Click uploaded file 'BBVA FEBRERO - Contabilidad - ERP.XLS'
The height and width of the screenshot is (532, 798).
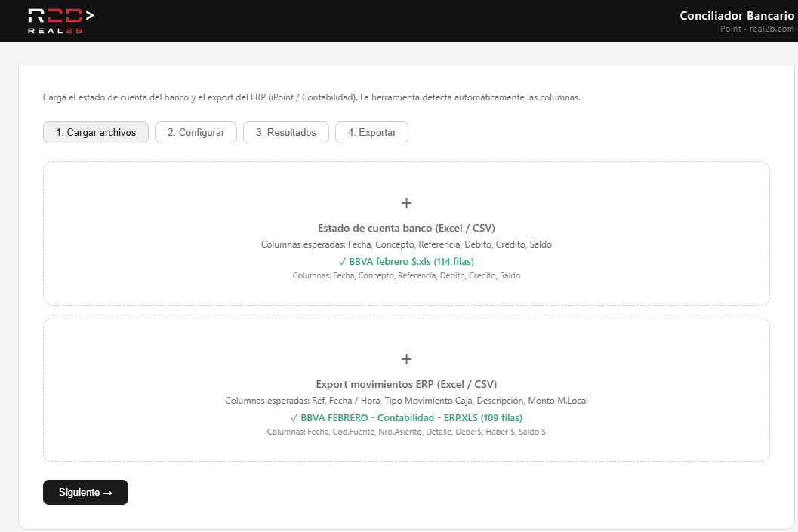(x=406, y=417)
